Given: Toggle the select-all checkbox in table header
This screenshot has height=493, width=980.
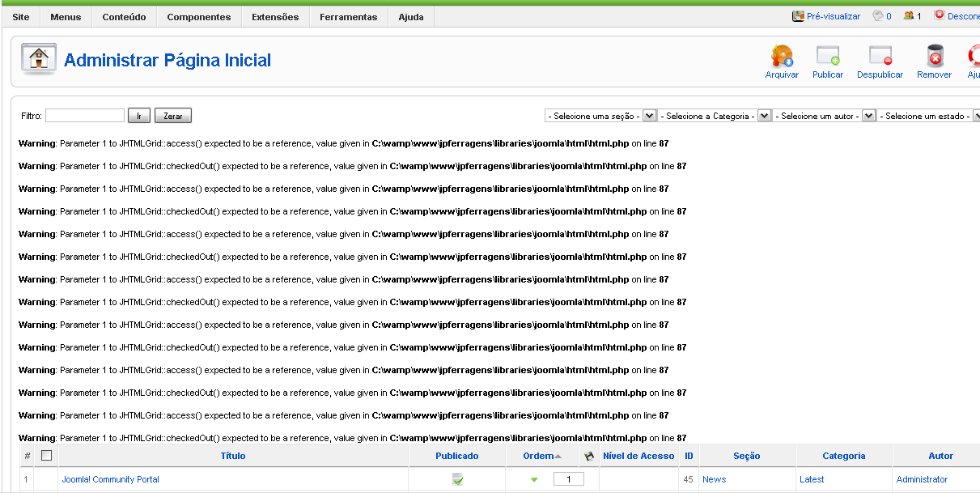Looking at the screenshot, I should [46, 456].
